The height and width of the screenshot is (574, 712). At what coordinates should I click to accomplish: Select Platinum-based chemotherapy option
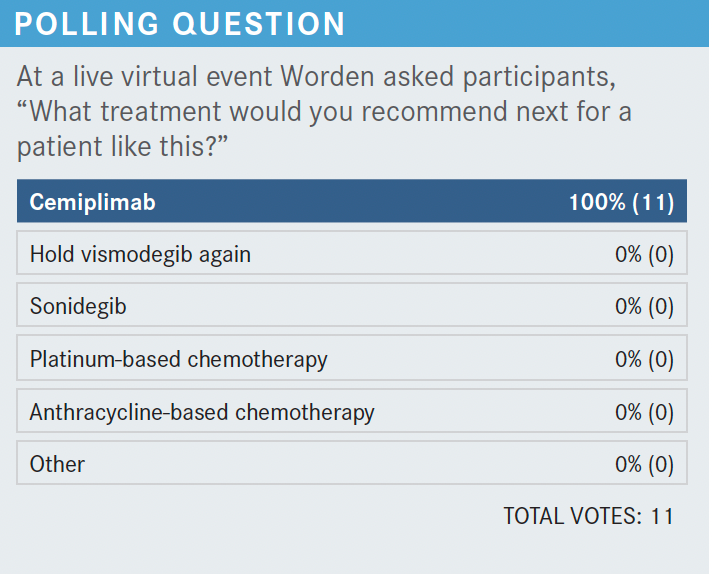coord(178,358)
